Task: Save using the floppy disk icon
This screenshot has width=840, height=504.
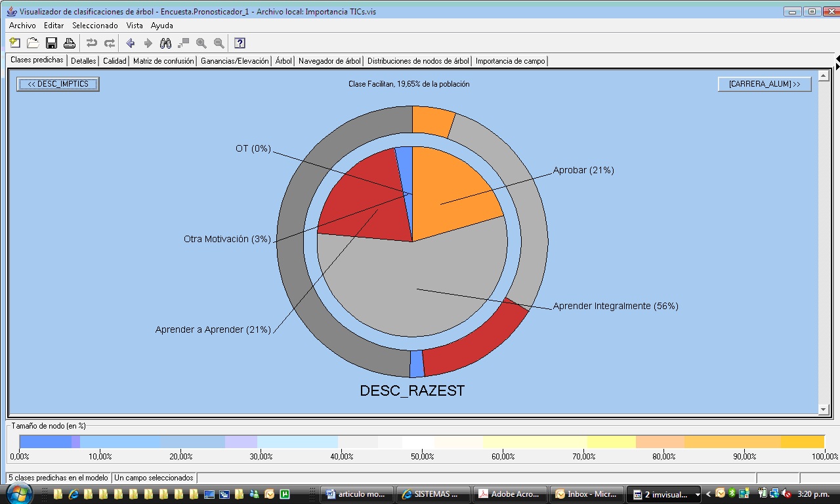Action: point(51,43)
